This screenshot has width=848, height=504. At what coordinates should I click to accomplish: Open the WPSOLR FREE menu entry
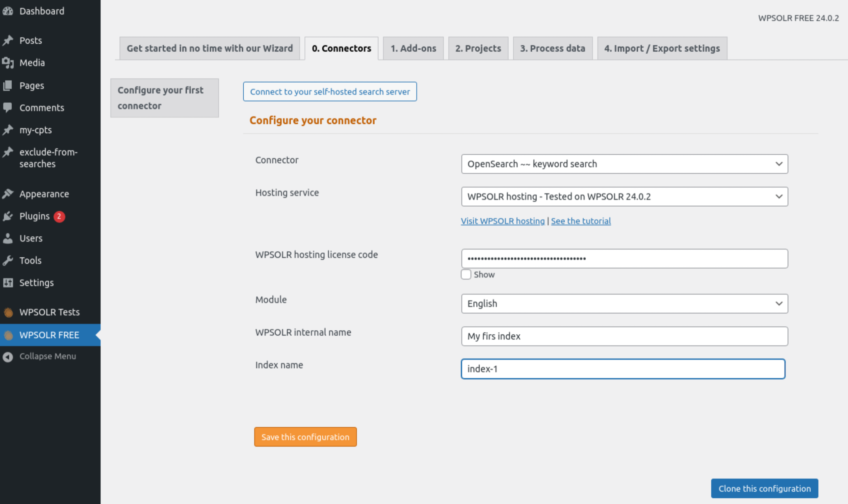49,335
